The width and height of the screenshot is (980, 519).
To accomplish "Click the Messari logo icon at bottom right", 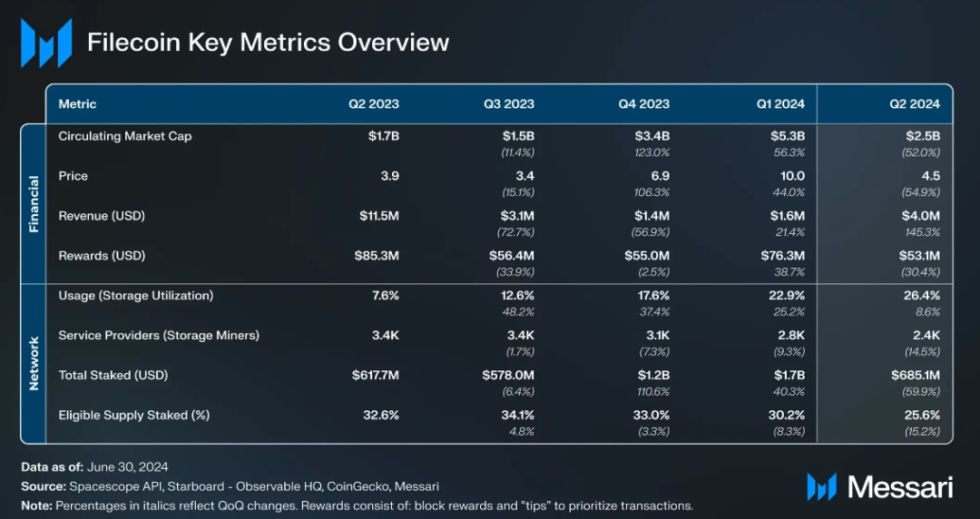I will pyautogui.click(x=821, y=486).
